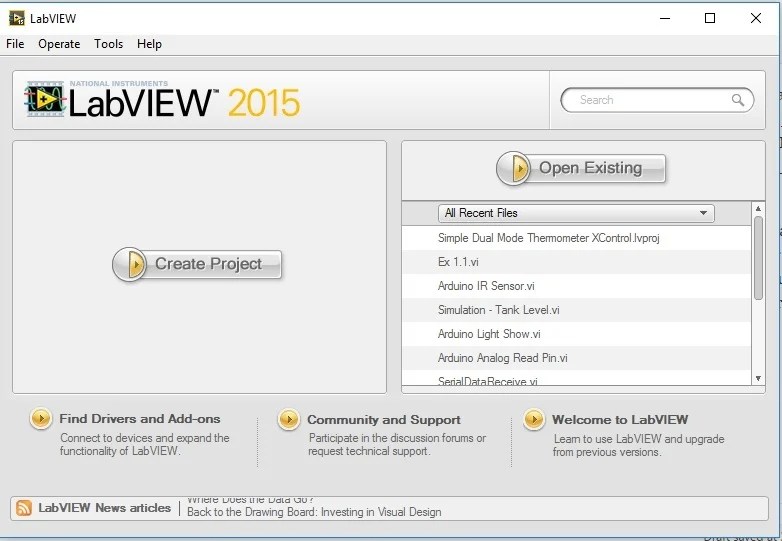Open the Help menu
782x541 pixels.
(149, 44)
